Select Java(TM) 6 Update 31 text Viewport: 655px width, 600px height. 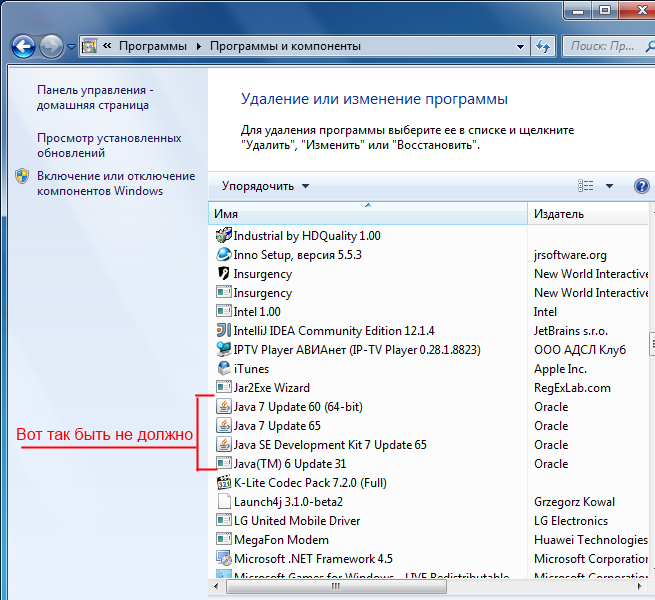click(x=290, y=464)
